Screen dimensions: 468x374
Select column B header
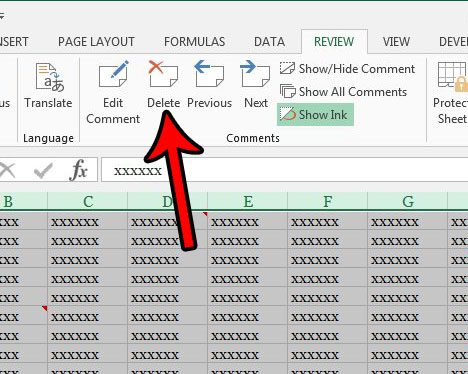[x=23, y=201]
